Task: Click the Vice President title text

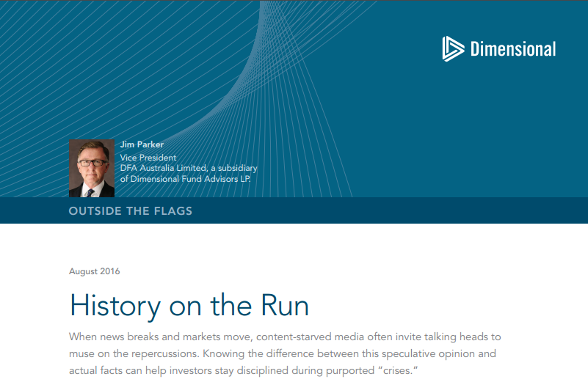Action: tap(148, 157)
